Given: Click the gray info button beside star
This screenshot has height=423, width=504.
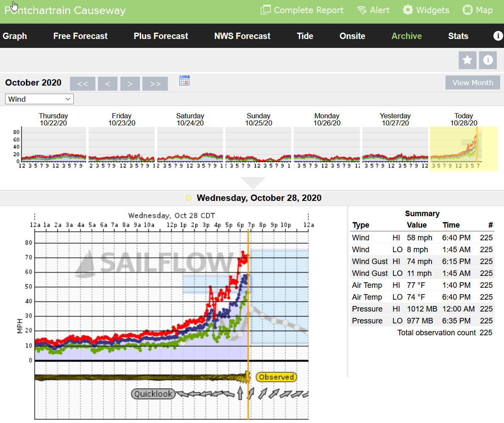Looking at the screenshot, I should click(x=487, y=60).
